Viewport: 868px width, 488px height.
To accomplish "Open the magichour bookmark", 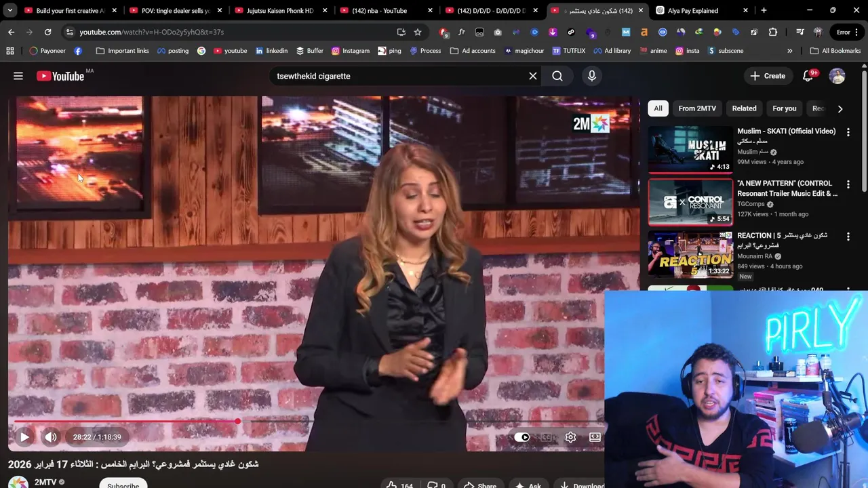I will pos(524,51).
